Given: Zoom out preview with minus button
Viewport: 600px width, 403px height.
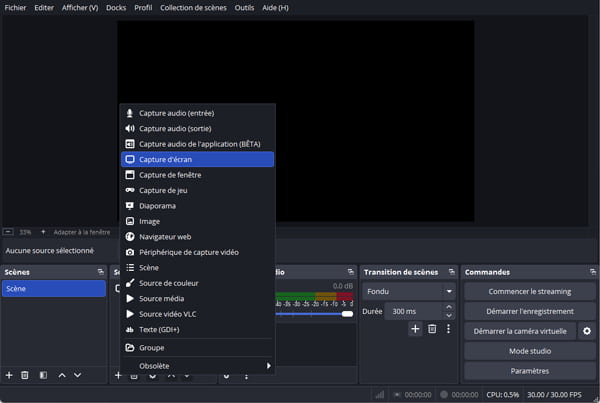Looking at the screenshot, I should (x=9, y=231).
